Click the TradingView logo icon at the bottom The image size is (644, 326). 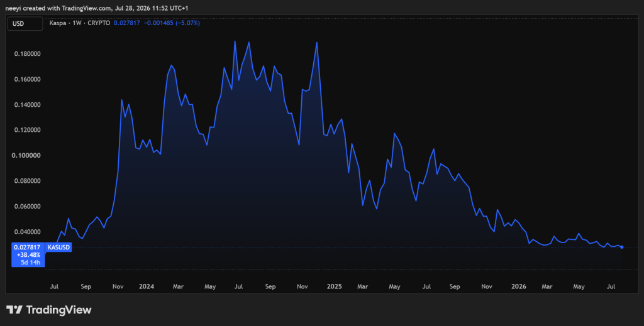pyautogui.click(x=14, y=310)
